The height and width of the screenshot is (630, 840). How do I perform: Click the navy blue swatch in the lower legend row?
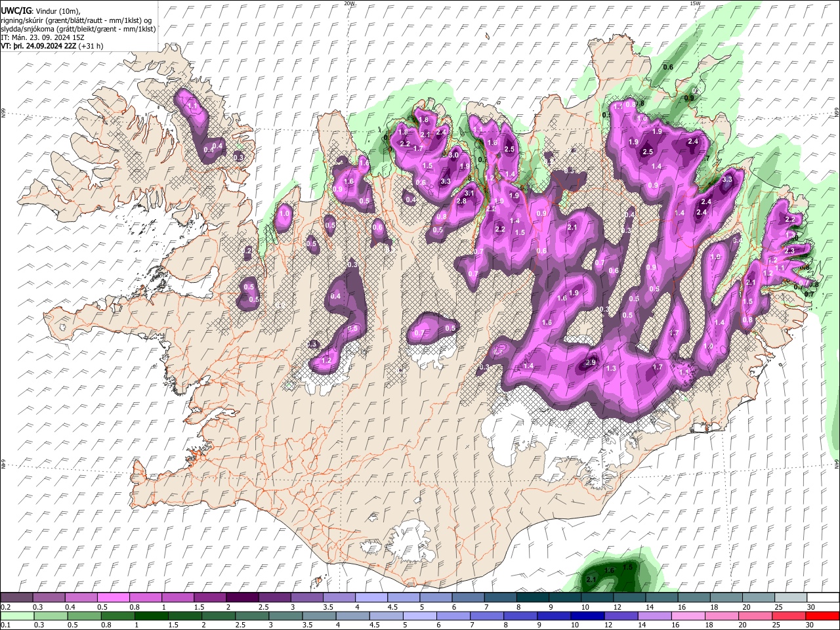point(586,616)
